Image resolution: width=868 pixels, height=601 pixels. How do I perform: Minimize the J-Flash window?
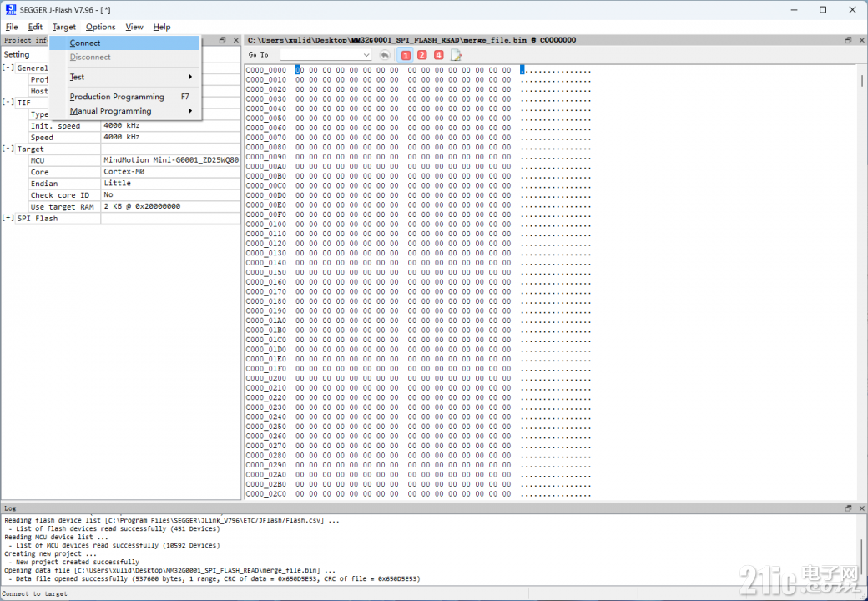(794, 9)
